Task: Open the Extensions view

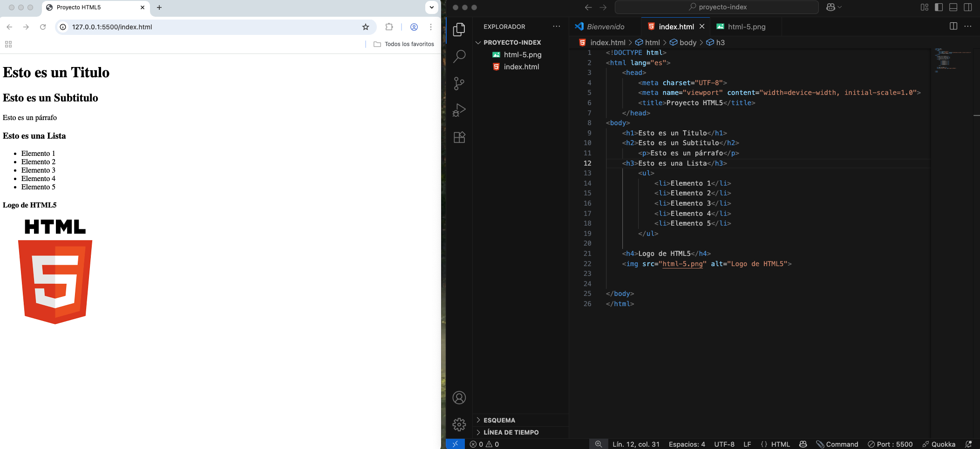Action: point(459,137)
